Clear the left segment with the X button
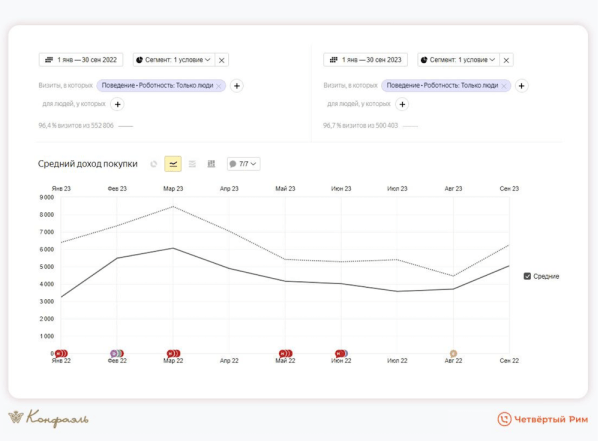 (222, 60)
